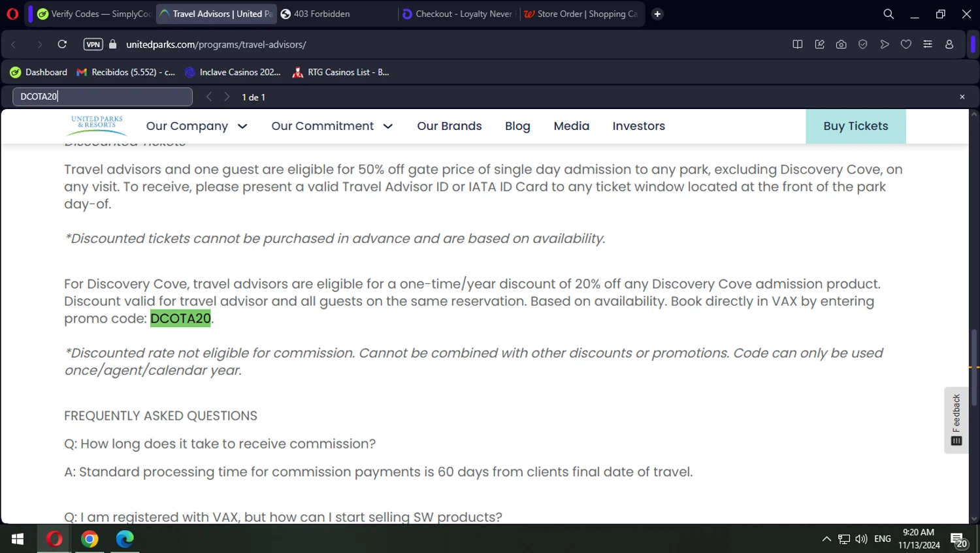Launch Microsoft Edge from taskbar

click(125, 539)
